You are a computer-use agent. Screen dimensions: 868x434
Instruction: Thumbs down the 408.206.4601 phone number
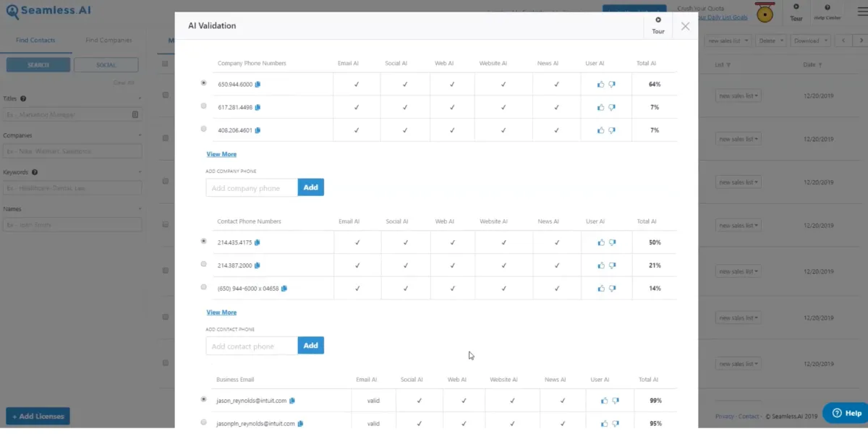click(612, 130)
